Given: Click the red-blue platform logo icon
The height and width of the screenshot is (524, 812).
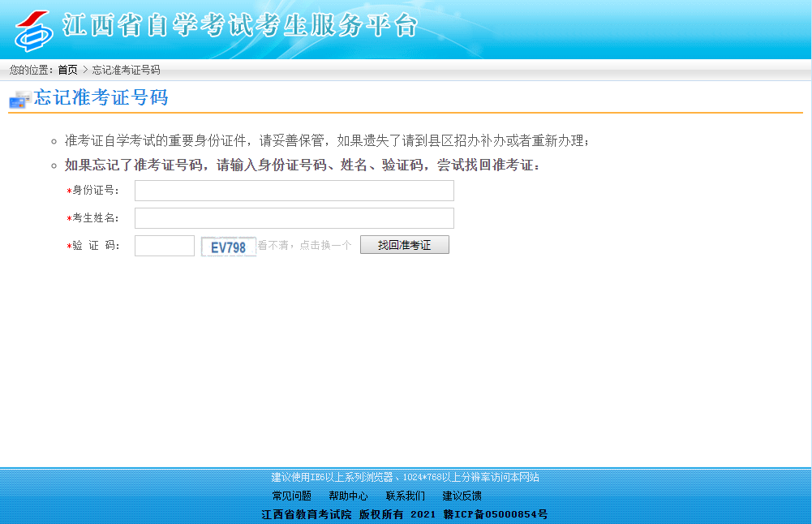Looking at the screenshot, I should [x=34, y=30].
